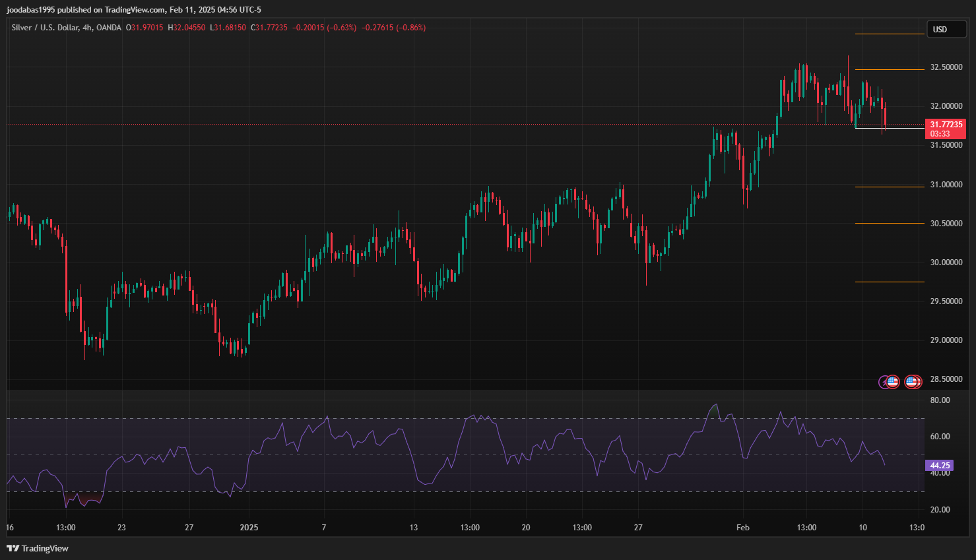Click the Feb label on the time axis
The height and width of the screenshot is (560, 976).
(x=743, y=528)
